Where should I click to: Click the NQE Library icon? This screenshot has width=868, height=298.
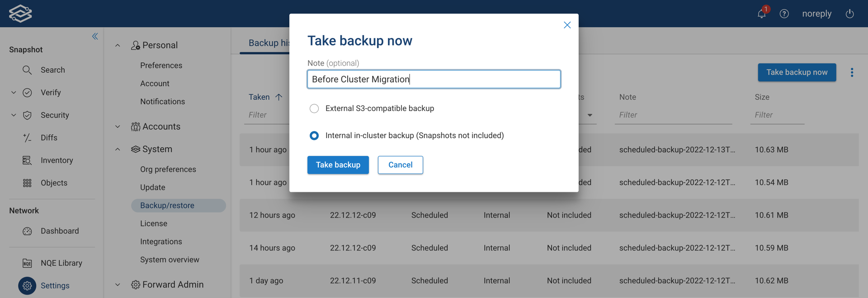point(27,263)
